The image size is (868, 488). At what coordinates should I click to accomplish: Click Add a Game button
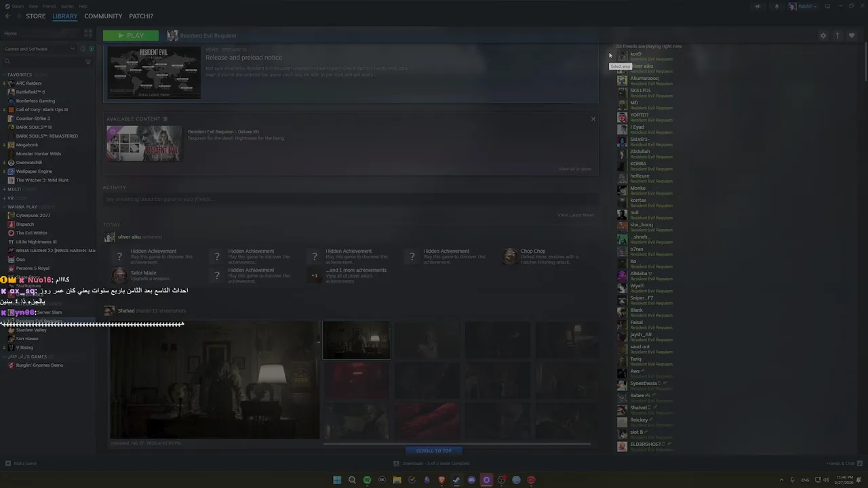(x=21, y=464)
